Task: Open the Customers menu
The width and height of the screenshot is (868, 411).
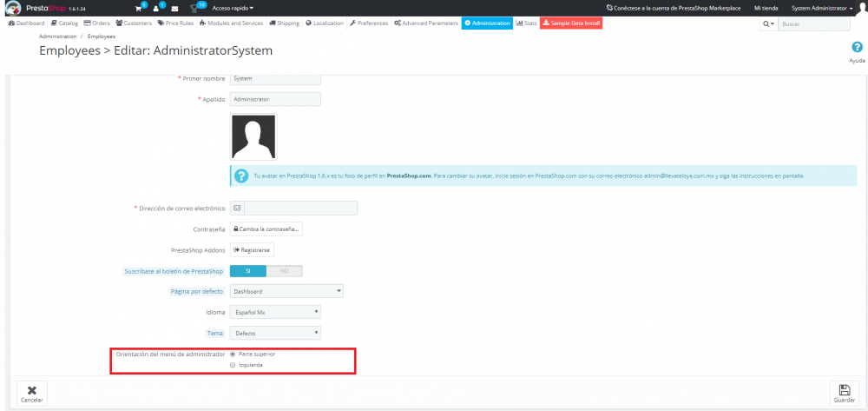Action: 134,23
